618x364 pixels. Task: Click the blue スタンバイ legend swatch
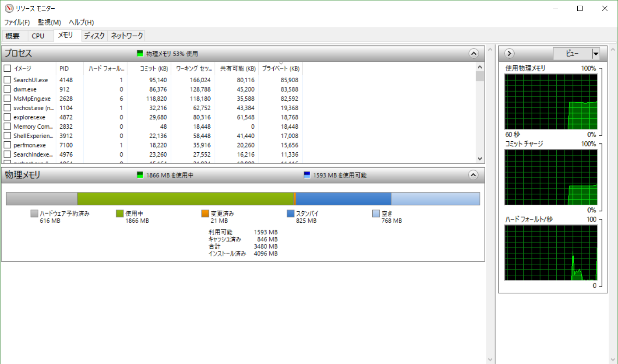coord(290,213)
